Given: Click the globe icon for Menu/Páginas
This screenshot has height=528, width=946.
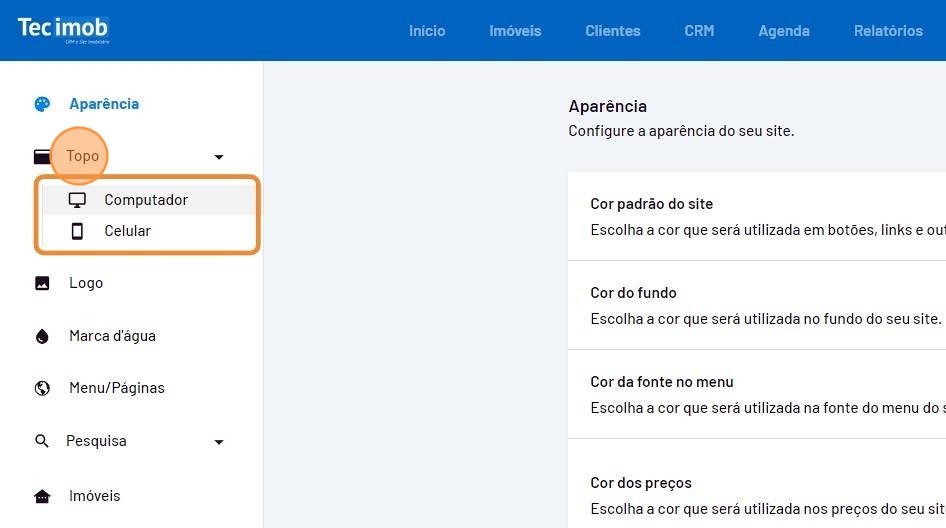Looking at the screenshot, I should pos(42,388).
